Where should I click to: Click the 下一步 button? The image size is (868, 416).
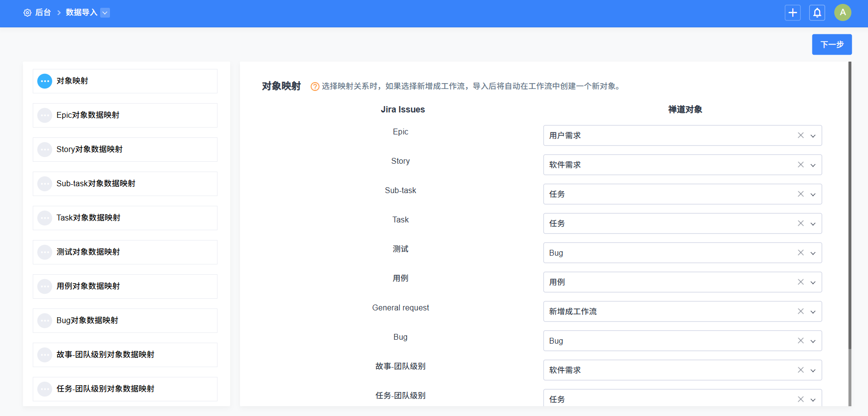(x=831, y=44)
